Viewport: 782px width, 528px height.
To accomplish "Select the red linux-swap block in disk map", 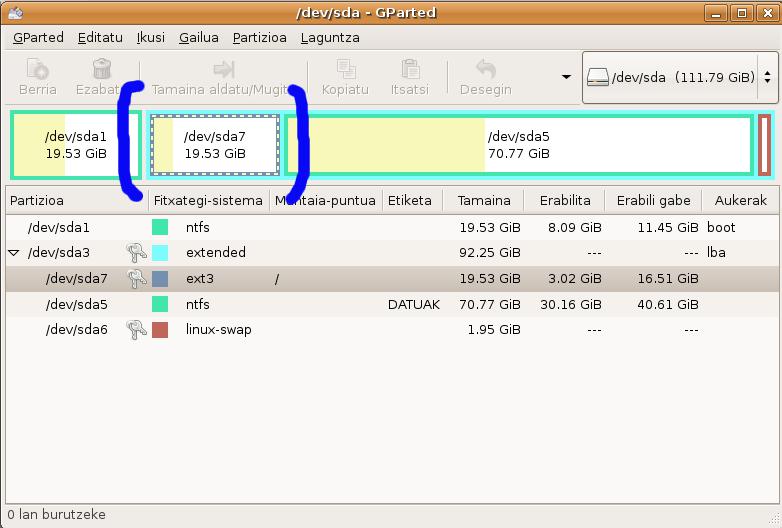I will click(765, 145).
